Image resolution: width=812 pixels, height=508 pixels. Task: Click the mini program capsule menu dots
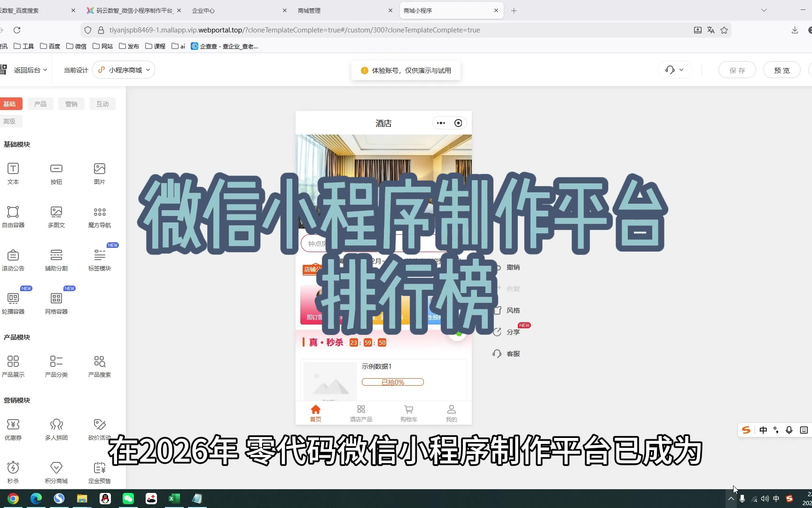[441, 123]
